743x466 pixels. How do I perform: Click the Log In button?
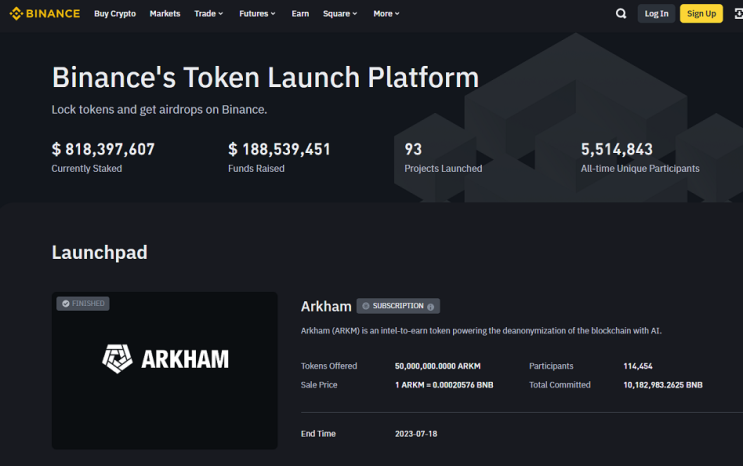656,14
